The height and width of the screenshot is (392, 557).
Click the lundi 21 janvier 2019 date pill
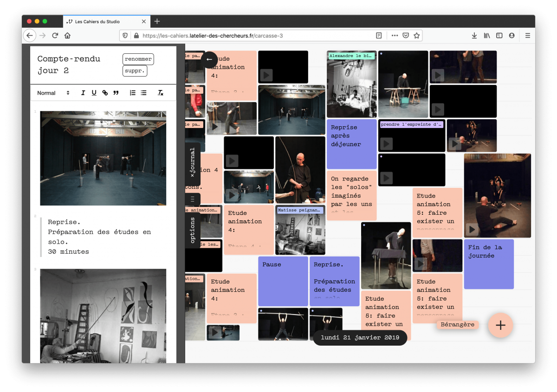coord(360,337)
